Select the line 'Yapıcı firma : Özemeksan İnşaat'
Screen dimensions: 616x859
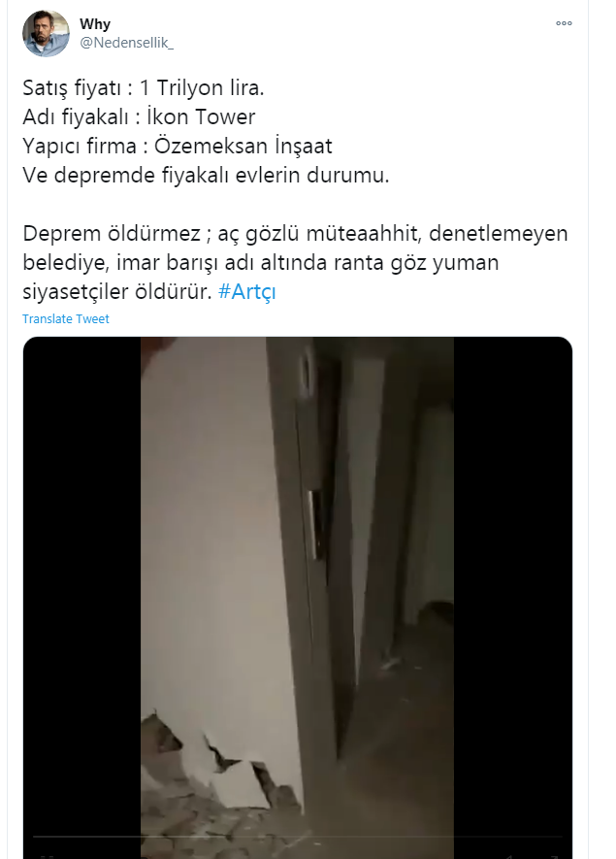coord(178,147)
